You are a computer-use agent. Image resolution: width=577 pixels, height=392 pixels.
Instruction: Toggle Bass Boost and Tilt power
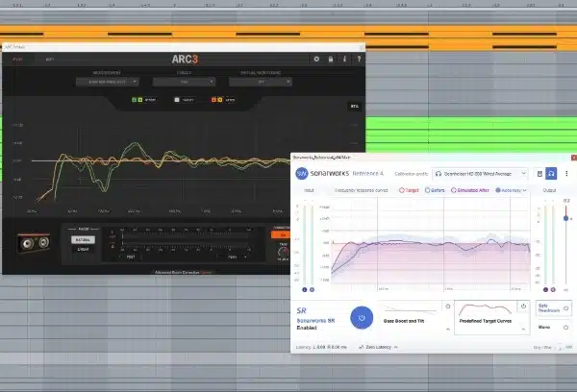[x=448, y=306]
